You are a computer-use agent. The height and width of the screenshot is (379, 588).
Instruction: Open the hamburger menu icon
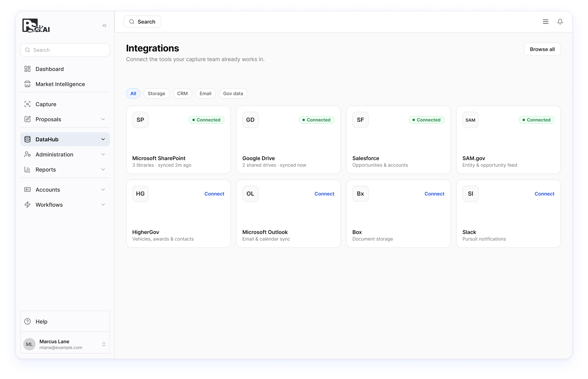coord(545,22)
